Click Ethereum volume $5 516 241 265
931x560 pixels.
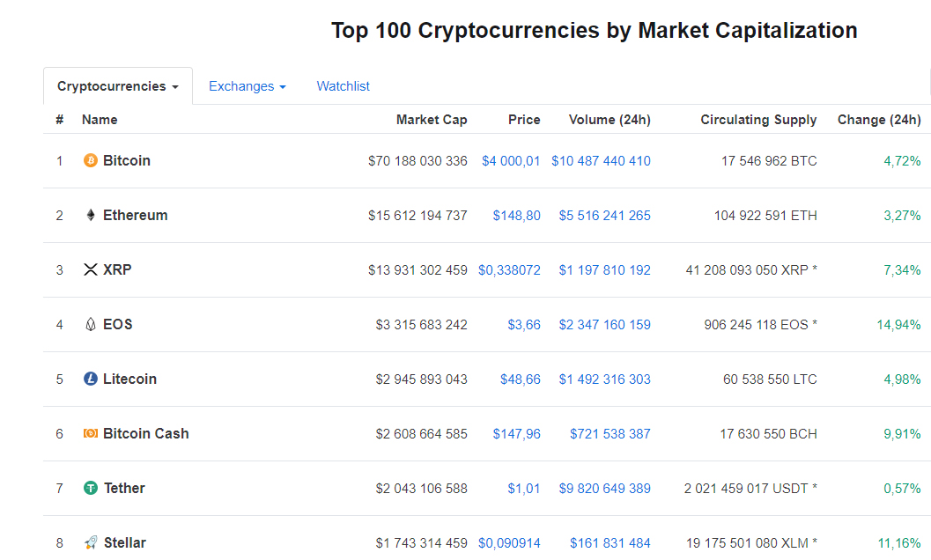pos(604,216)
